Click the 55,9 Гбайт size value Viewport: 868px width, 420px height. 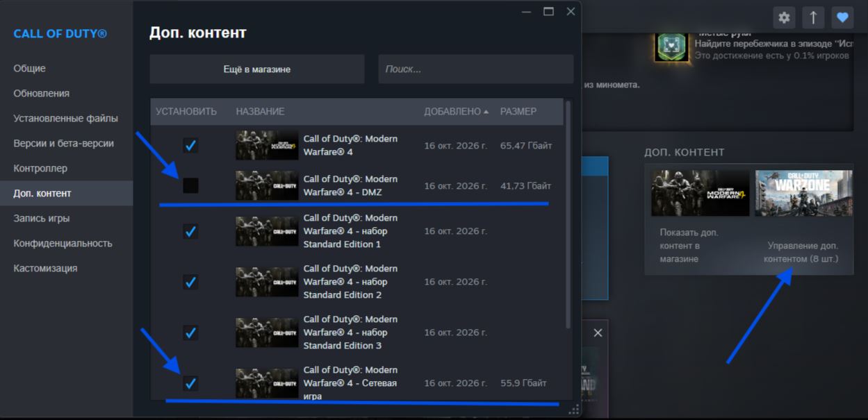pos(523,383)
